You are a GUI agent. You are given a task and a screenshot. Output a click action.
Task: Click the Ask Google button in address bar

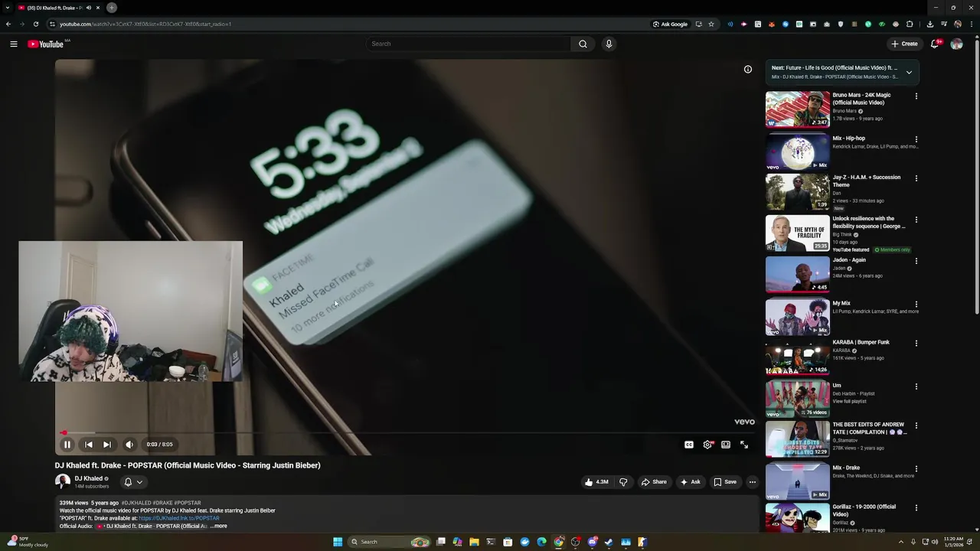[671, 24]
